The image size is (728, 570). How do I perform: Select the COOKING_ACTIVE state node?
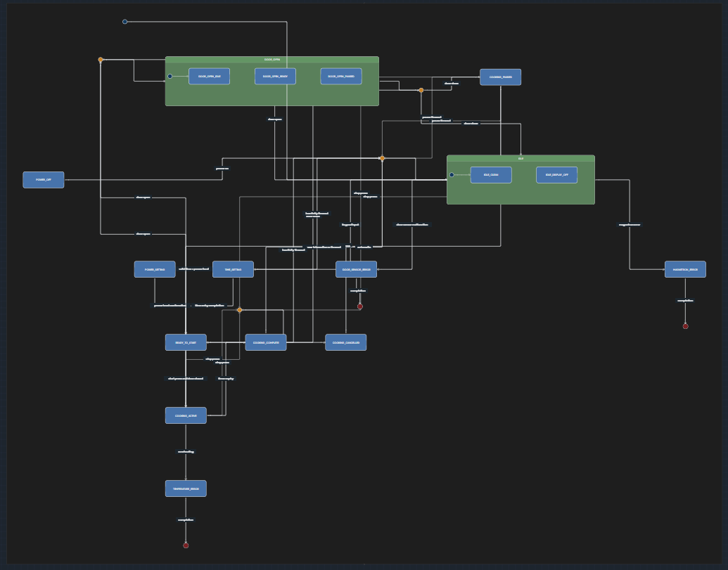pos(186,415)
